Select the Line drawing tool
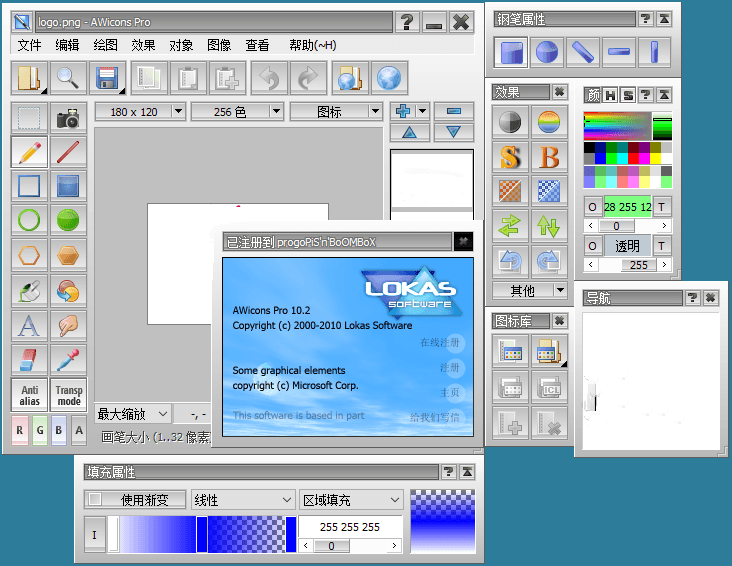The height and width of the screenshot is (566, 732). click(x=68, y=152)
